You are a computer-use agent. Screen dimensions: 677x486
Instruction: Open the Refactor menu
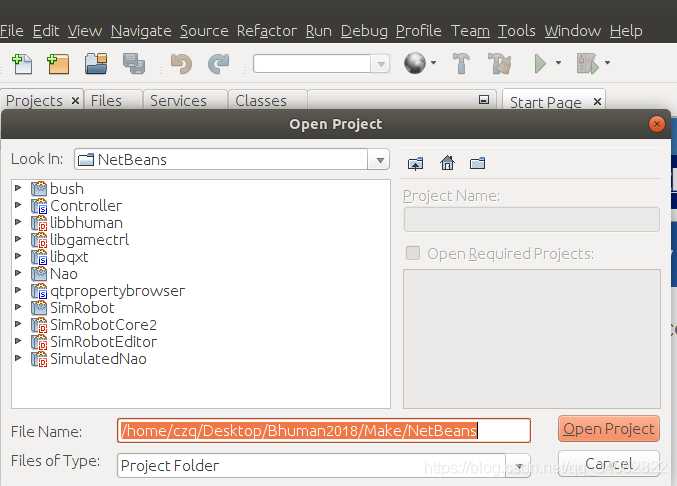coord(266,31)
